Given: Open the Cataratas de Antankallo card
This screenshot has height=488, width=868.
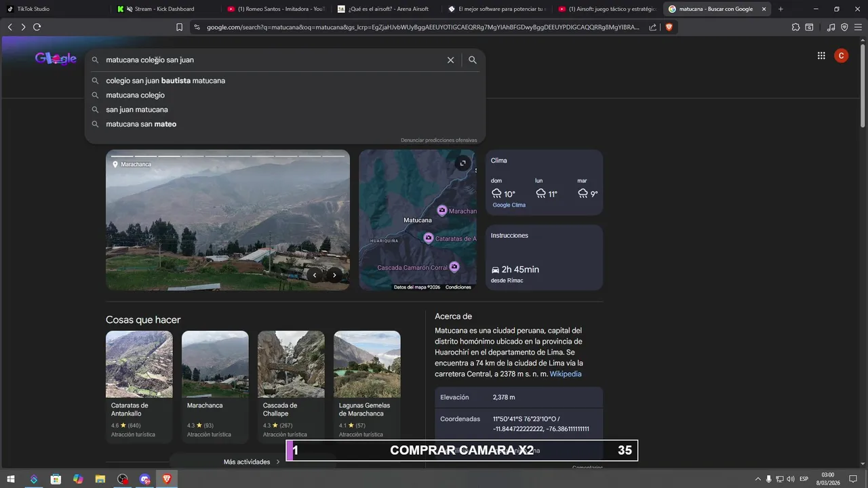Looking at the screenshot, I should click(139, 387).
